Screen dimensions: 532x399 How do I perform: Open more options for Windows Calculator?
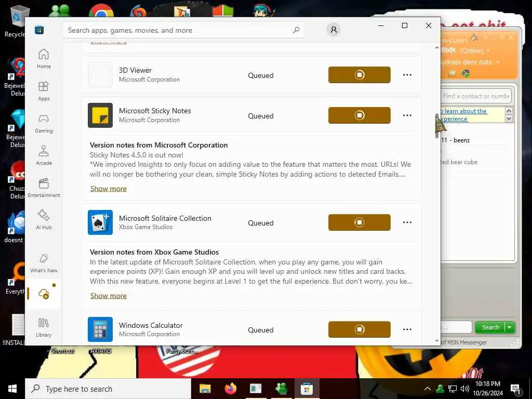pos(407,329)
